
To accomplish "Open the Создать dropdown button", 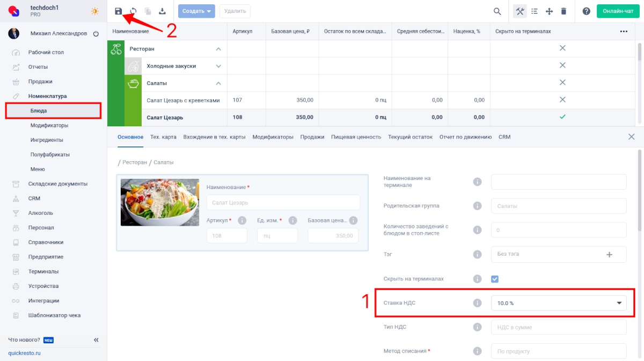I will 196,11.
